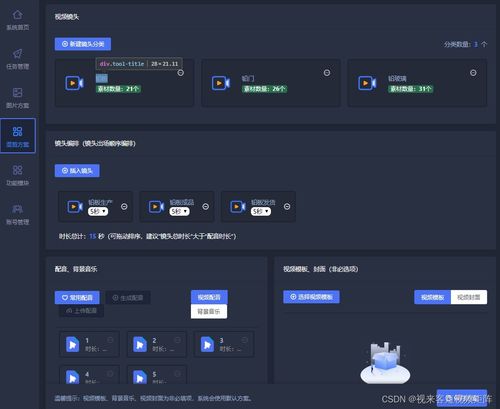Open the 系统首页 home icon in sidebar
This screenshot has width=500, height=409.
point(18,15)
